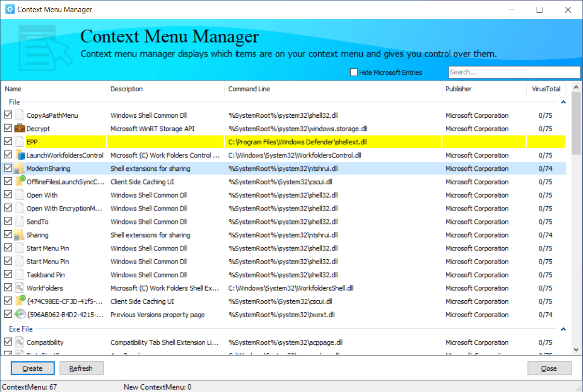The image size is (583, 392).
Task: Click the Close button at bottom right
Action: click(549, 368)
